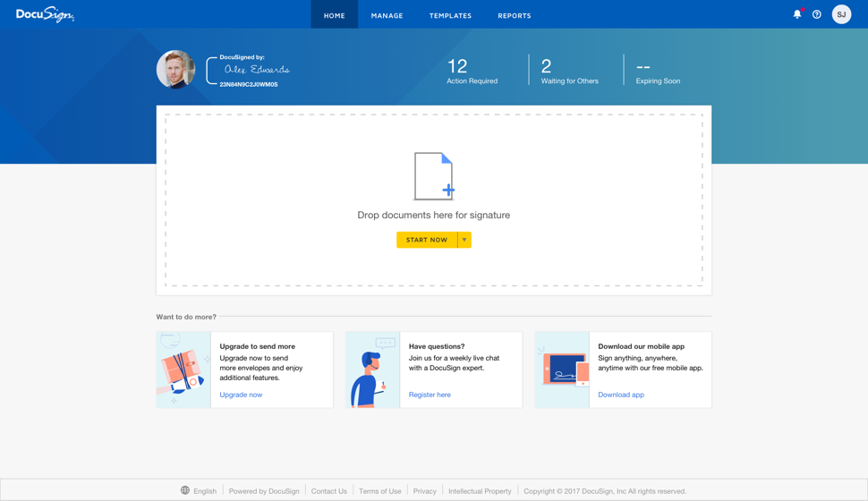Click the 'Download our mobile app' heading
The width and height of the screenshot is (868, 501).
[x=641, y=346]
